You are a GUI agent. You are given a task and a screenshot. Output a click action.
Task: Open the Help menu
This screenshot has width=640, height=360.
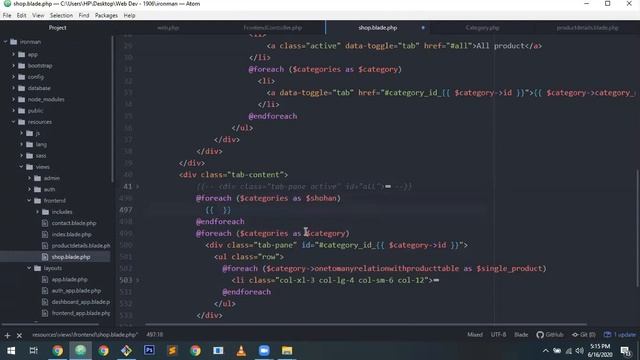pos(129,16)
